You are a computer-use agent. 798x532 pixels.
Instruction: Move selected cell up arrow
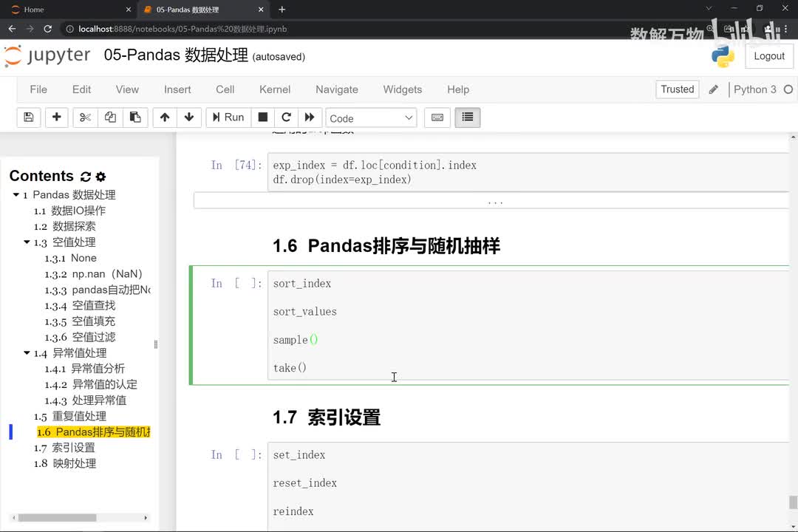point(164,117)
